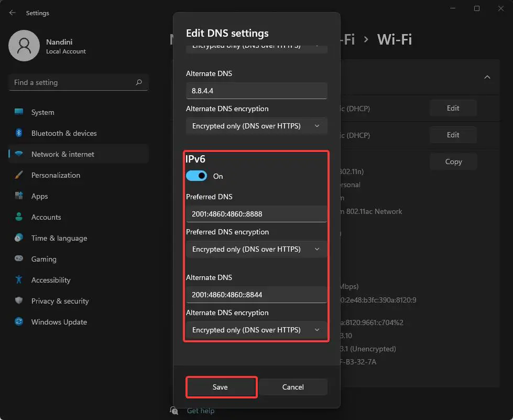Click the Apps grid icon

click(x=19, y=196)
